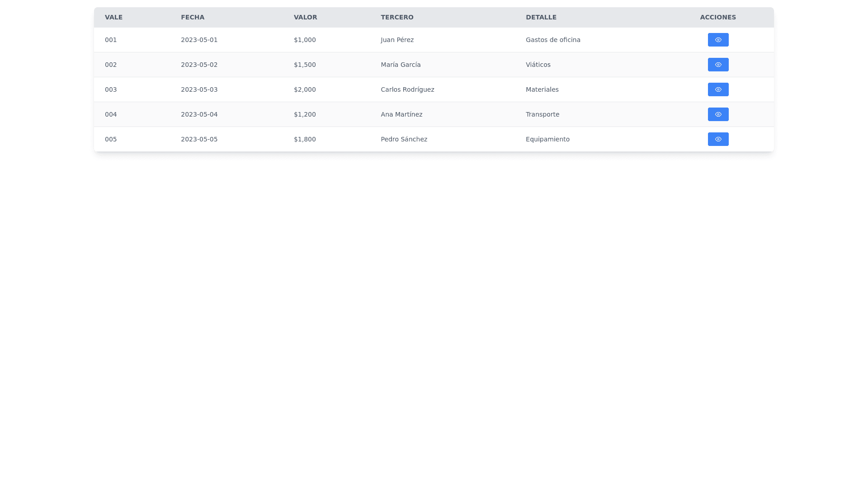Select the Juan Pérez name cell

click(397, 40)
